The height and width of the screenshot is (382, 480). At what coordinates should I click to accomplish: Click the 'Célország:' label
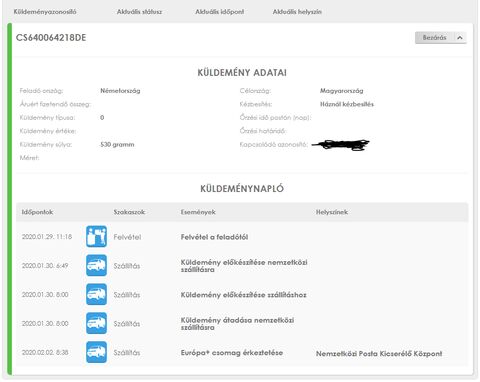pyautogui.click(x=255, y=91)
